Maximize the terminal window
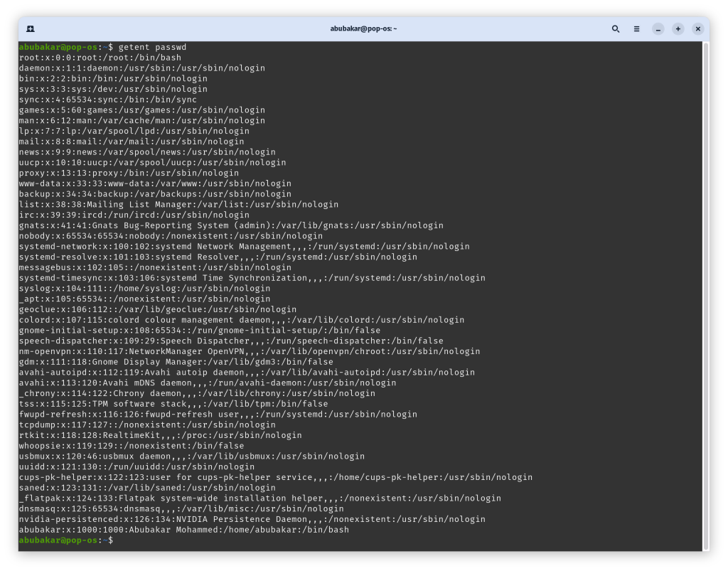Image resolution: width=728 pixels, height=571 pixels. [x=677, y=28]
